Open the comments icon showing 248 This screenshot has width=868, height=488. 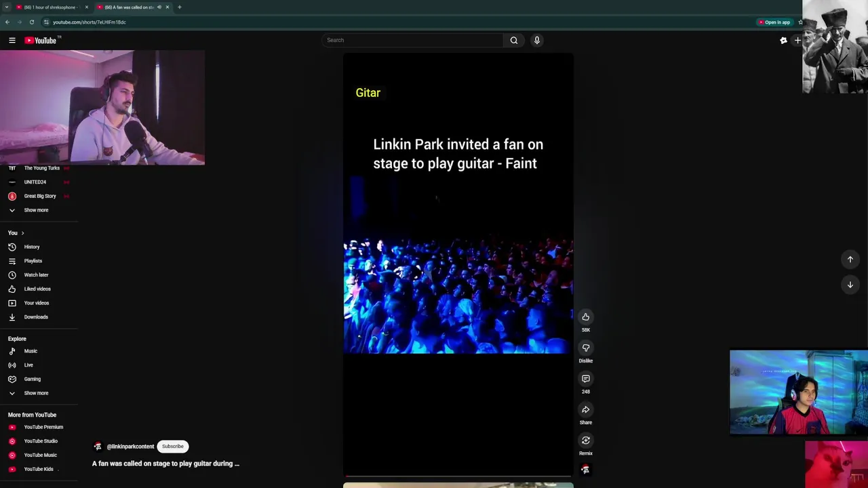[586, 379]
